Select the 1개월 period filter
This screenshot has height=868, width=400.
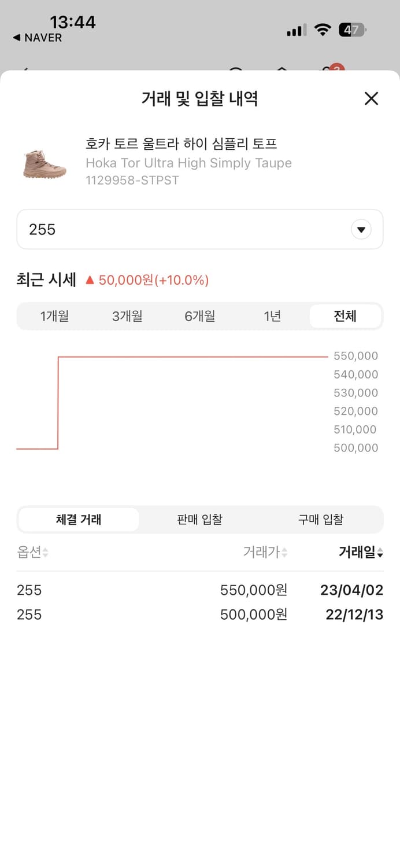point(55,316)
